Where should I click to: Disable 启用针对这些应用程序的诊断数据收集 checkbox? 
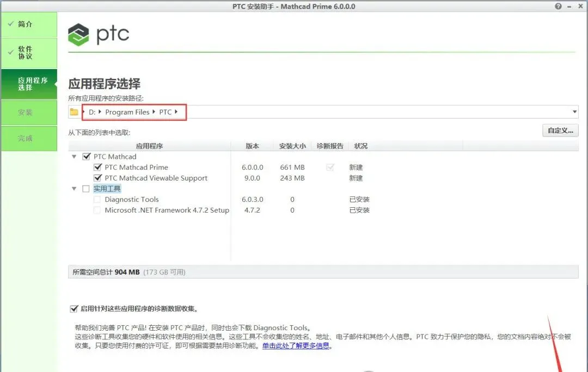pos(74,309)
